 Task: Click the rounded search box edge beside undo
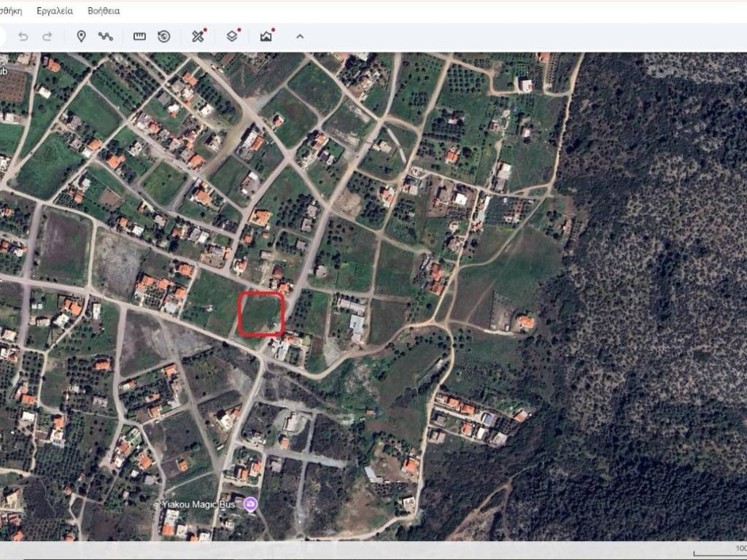pos(2,36)
